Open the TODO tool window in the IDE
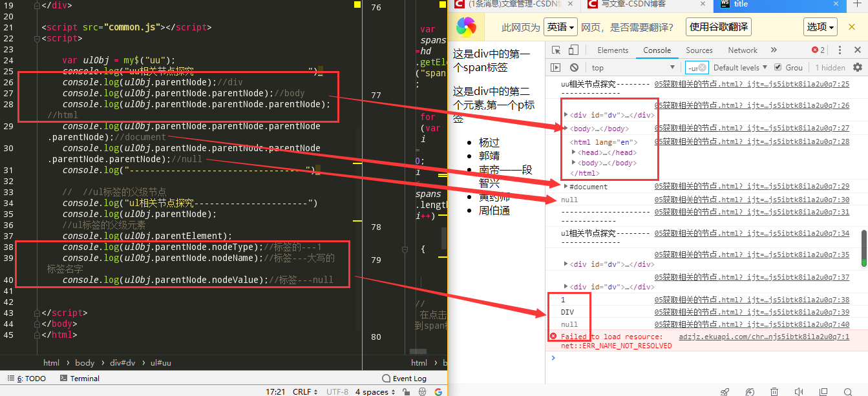This screenshot has width=868, height=396. pyautogui.click(x=26, y=378)
